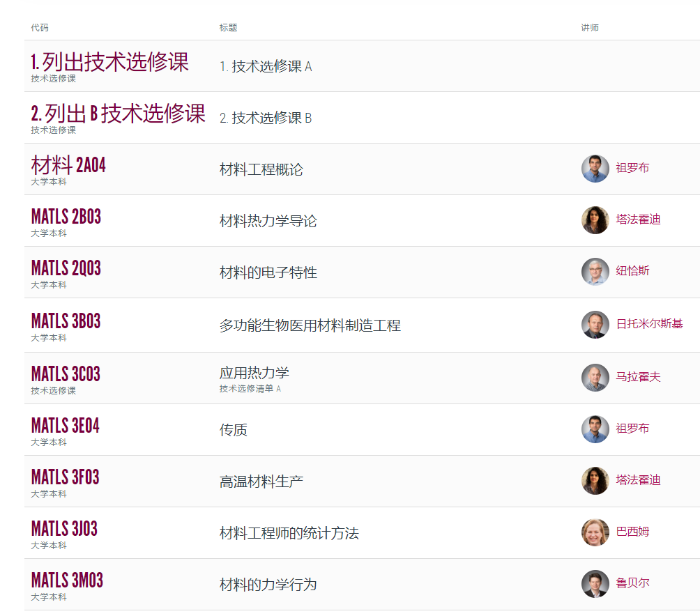
Task: Click the 讲师 column header
Action: [590, 28]
